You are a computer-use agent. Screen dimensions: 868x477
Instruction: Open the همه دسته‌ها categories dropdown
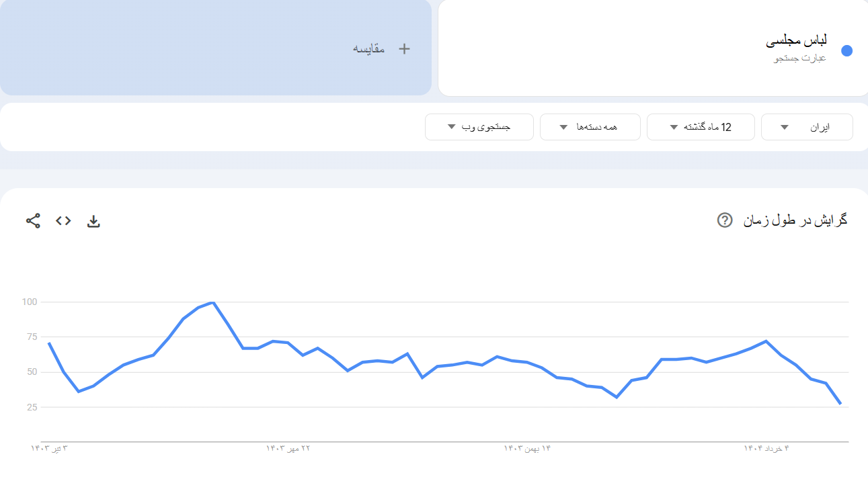590,127
